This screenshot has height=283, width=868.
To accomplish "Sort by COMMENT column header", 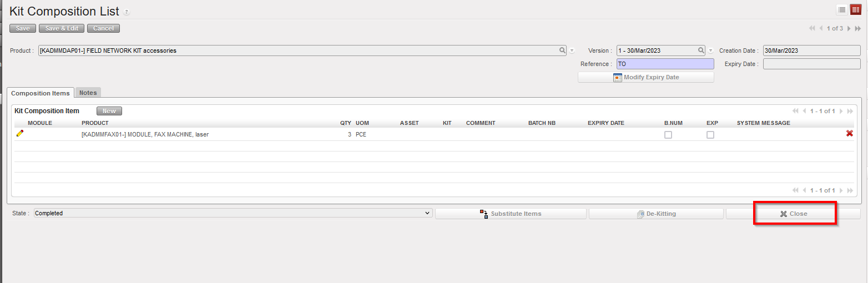I will point(481,123).
